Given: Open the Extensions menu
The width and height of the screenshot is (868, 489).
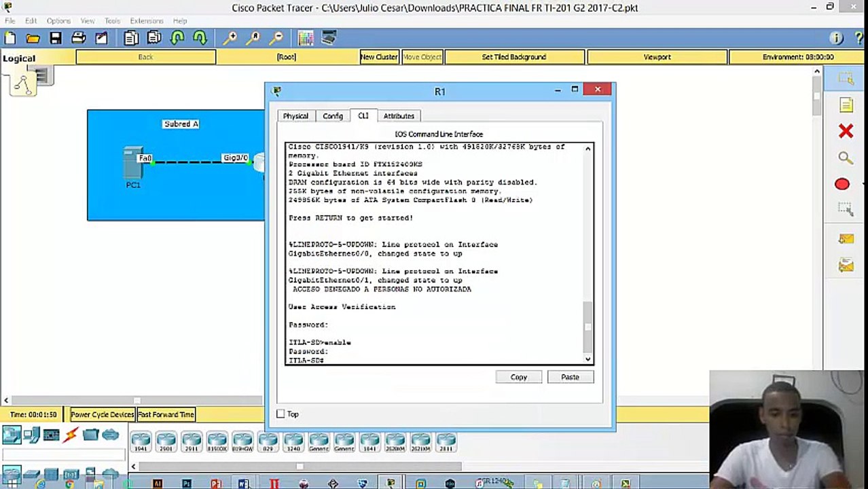Looking at the screenshot, I should pyautogui.click(x=147, y=21).
